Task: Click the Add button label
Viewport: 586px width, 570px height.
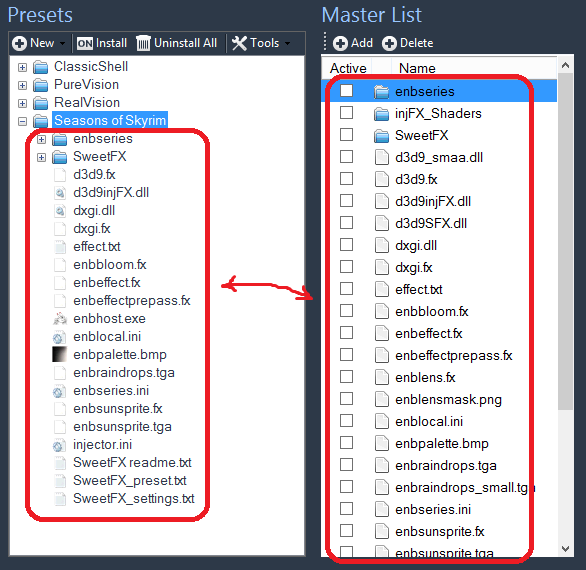Action: pyautogui.click(x=362, y=43)
